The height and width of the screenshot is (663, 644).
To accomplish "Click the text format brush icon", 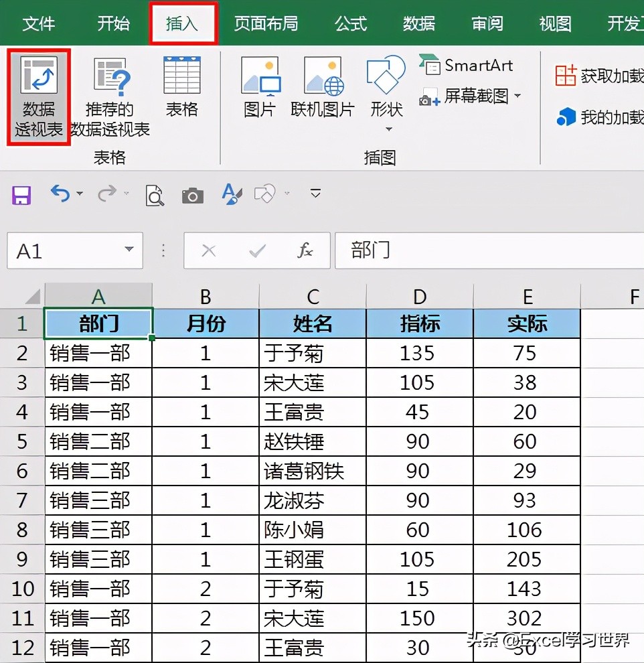I will pos(232,194).
